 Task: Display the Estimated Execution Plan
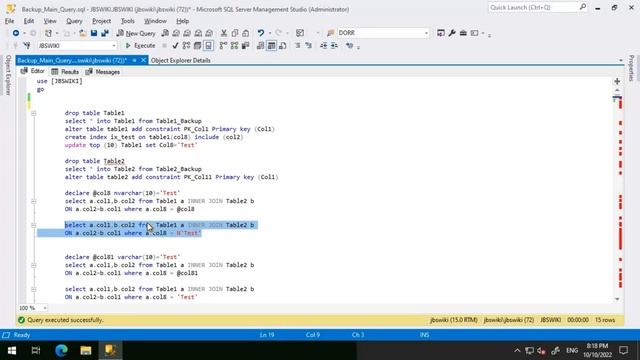[187, 46]
